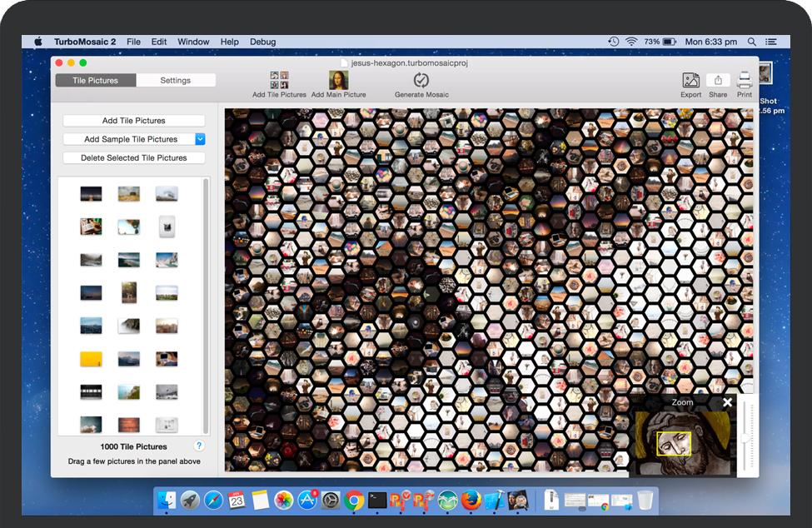This screenshot has width=812, height=528.
Task: Switch to the Settings tab
Action: 175,81
